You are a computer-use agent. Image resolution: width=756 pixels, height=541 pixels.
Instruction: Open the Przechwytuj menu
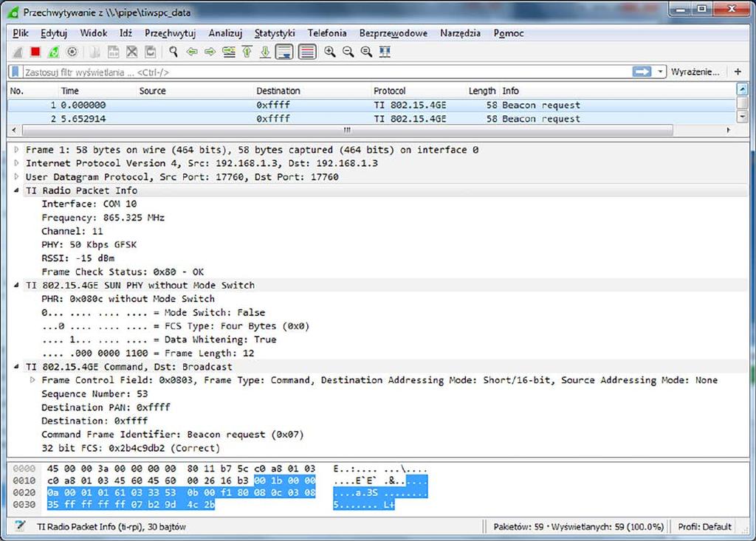171,33
